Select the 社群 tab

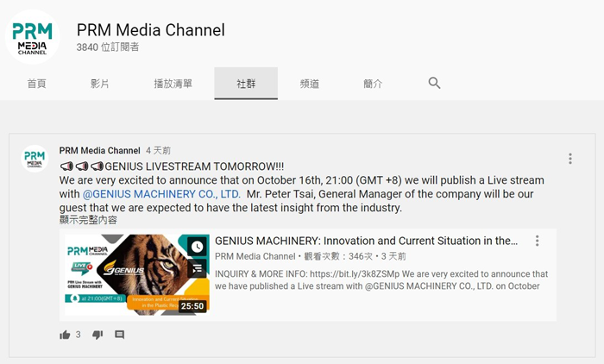(246, 84)
